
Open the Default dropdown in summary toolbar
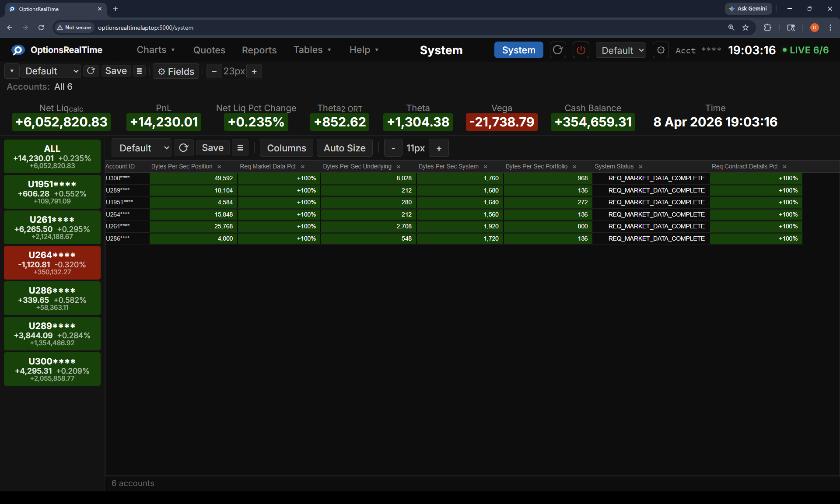[51, 71]
